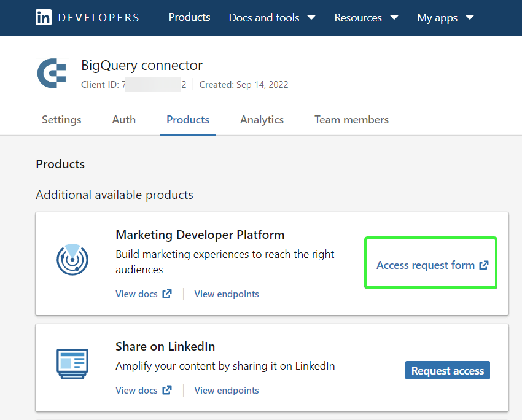The image size is (522, 420).
Task: Click the Created: Sep 14, 2022 text
Action: 244,85
